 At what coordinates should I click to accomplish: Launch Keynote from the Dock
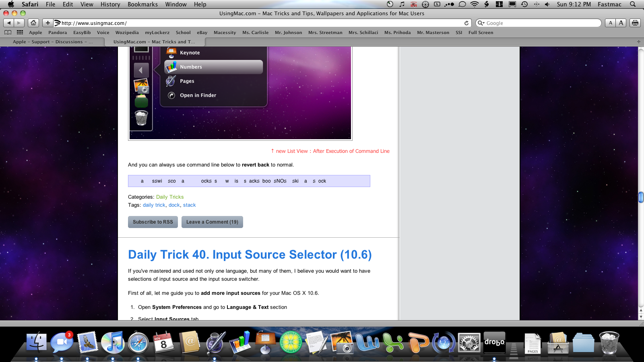[x=265, y=343]
